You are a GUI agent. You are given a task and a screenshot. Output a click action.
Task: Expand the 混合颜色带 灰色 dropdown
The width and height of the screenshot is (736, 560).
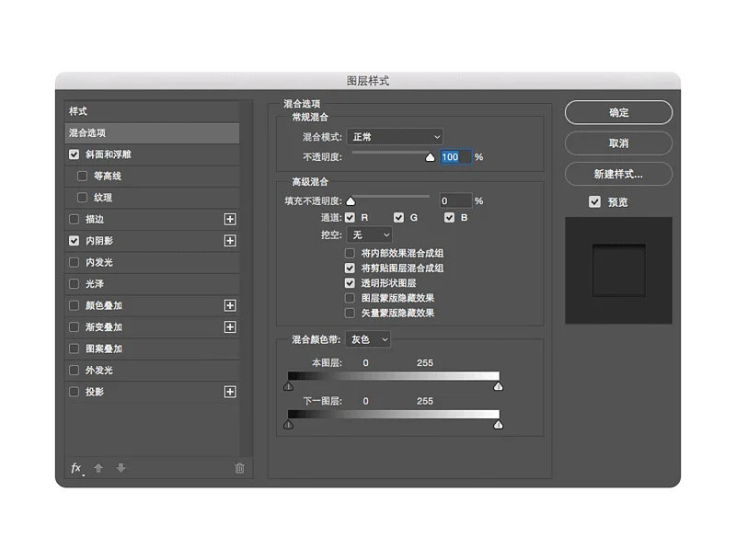[370, 339]
